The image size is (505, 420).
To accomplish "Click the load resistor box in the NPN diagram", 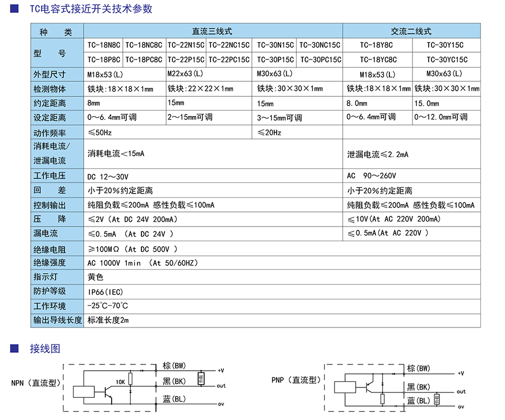I will [x=200, y=378].
